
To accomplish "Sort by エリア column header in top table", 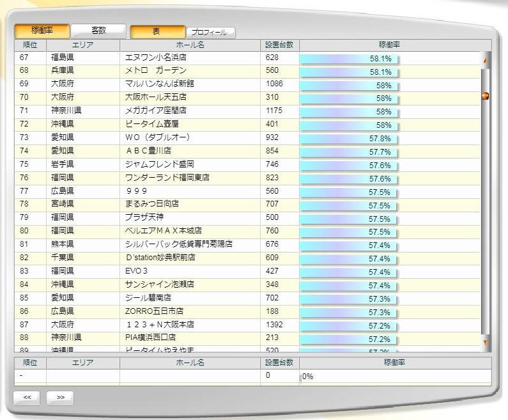I will [x=83, y=45].
